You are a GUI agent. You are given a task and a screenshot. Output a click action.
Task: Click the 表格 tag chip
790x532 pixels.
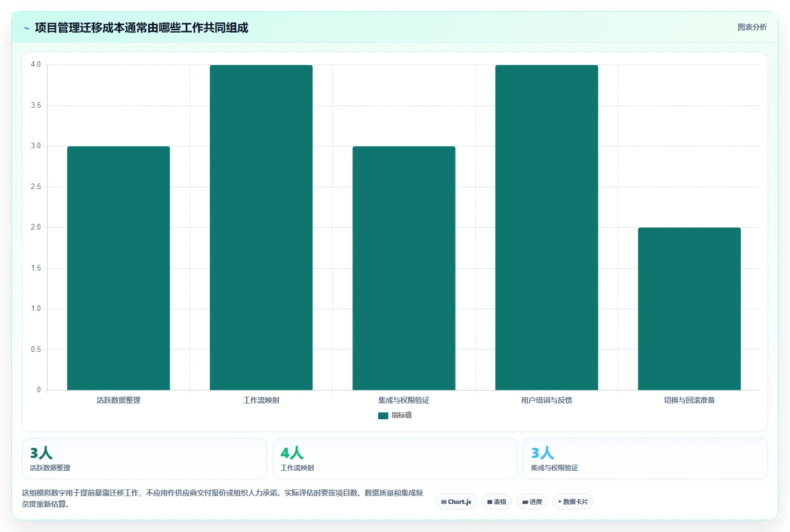[x=497, y=502]
